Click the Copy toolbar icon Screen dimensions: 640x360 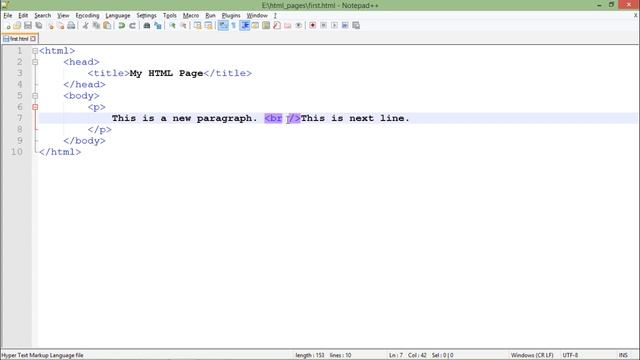[x=96, y=26]
